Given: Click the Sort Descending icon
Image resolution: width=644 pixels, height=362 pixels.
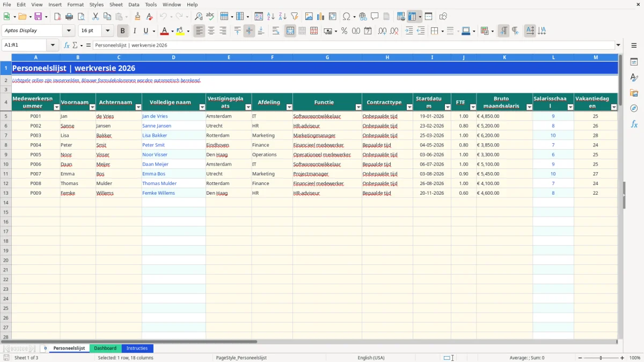Looking at the screenshot, I should (x=283, y=17).
